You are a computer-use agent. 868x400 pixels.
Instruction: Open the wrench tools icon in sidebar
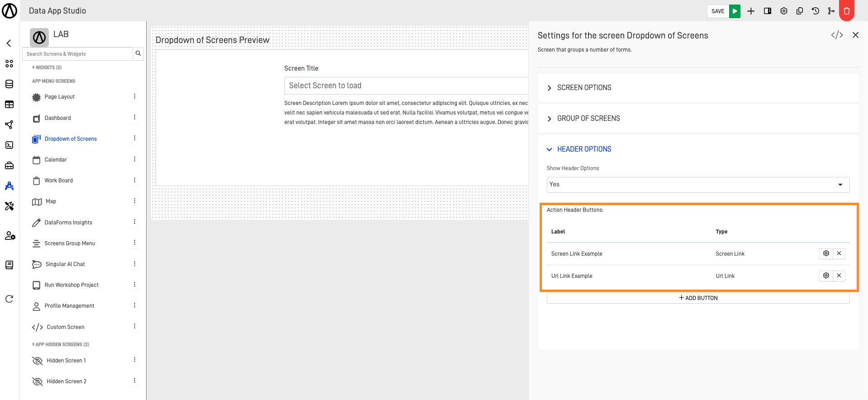[9, 206]
